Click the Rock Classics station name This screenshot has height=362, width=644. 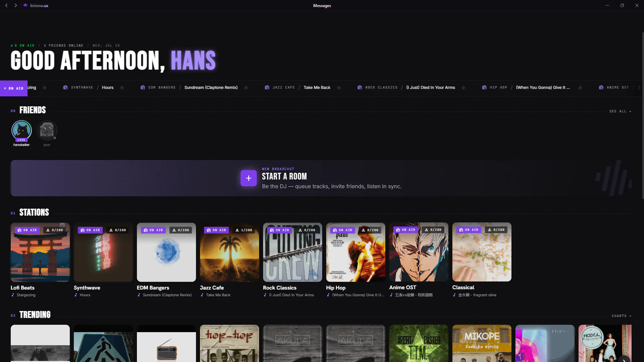pos(280,288)
